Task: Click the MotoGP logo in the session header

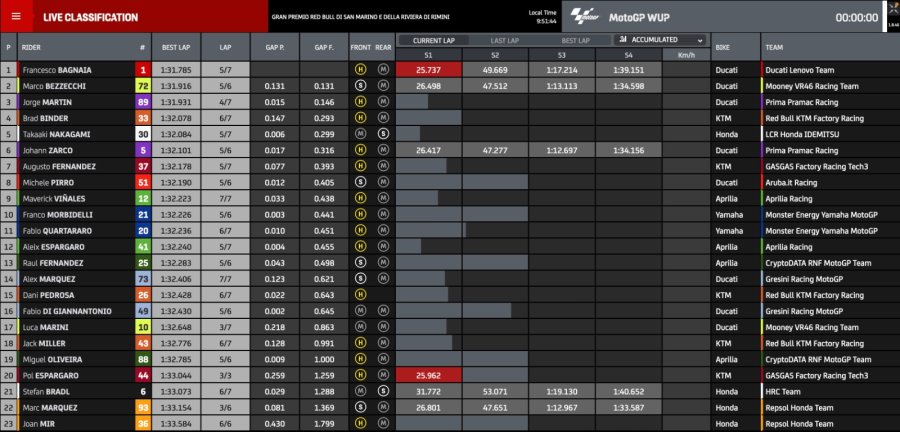Action: click(x=585, y=17)
